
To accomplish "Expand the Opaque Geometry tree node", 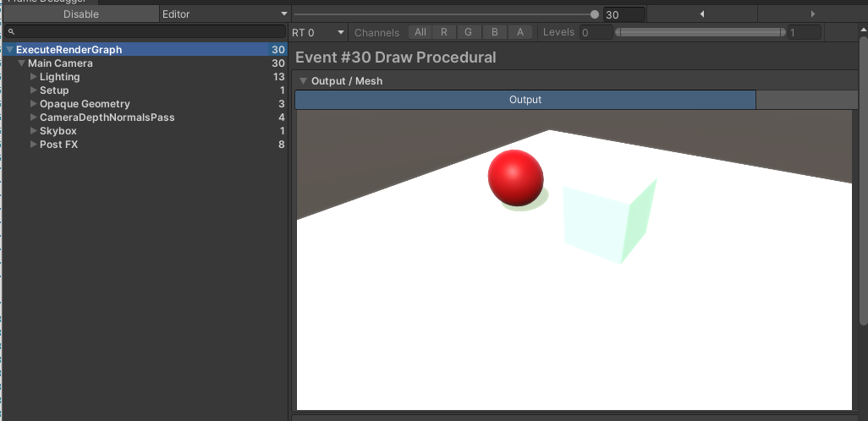I will [x=34, y=103].
